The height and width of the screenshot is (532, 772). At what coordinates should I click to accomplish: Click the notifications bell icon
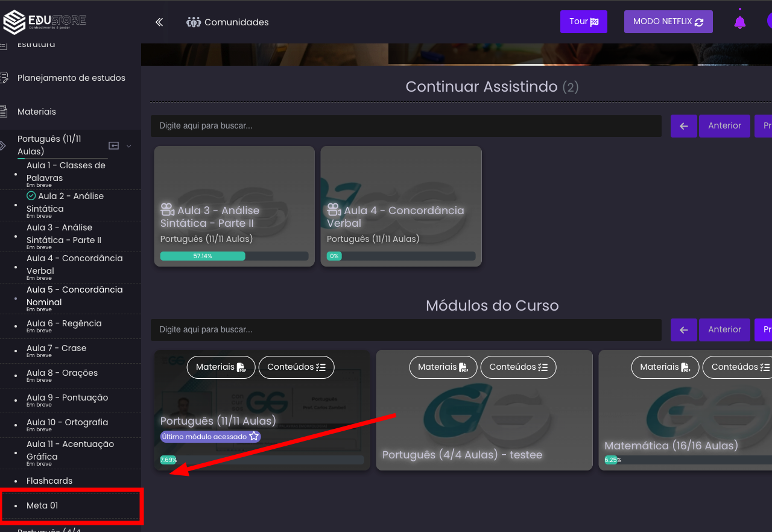[x=739, y=22]
